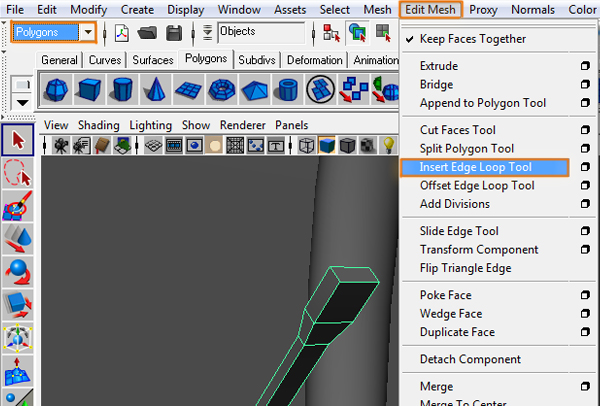The height and width of the screenshot is (406, 600).
Task: Open the Modify menu
Action: click(x=88, y=10)
